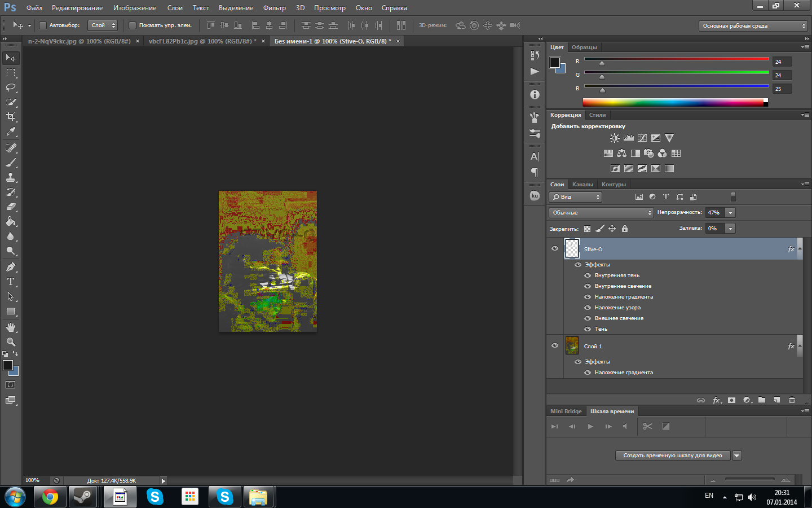Select the Blur tool
The image size is (812, 508).
point(11,236)
